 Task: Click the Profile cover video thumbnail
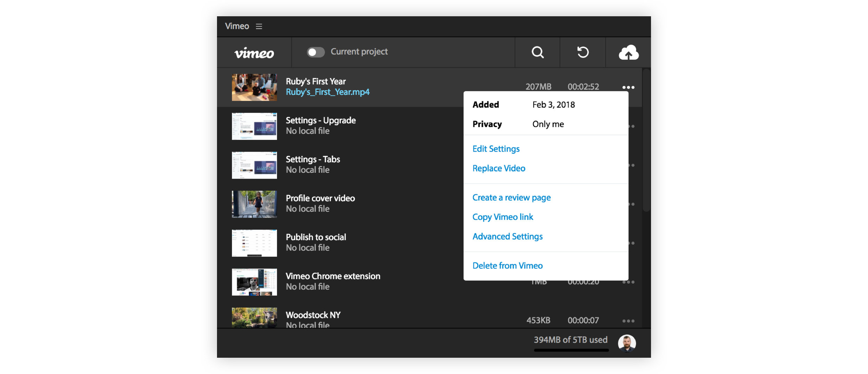254,204
